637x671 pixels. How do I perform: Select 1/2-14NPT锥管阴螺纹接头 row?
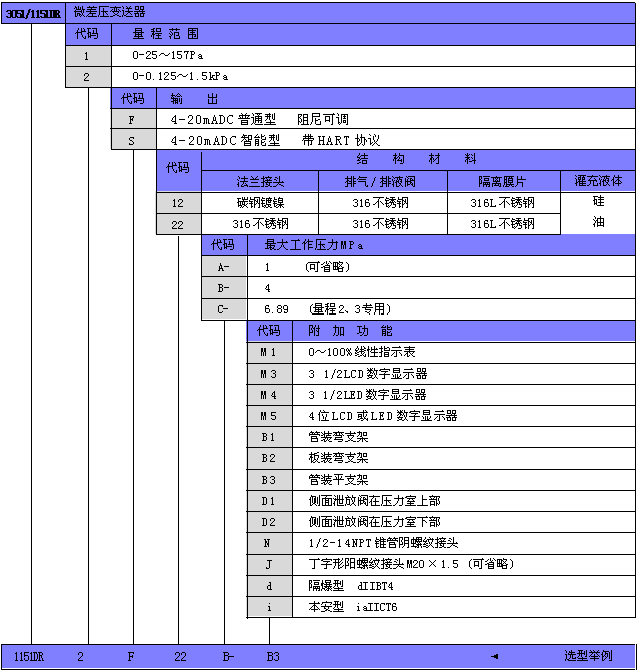[464, 543]
